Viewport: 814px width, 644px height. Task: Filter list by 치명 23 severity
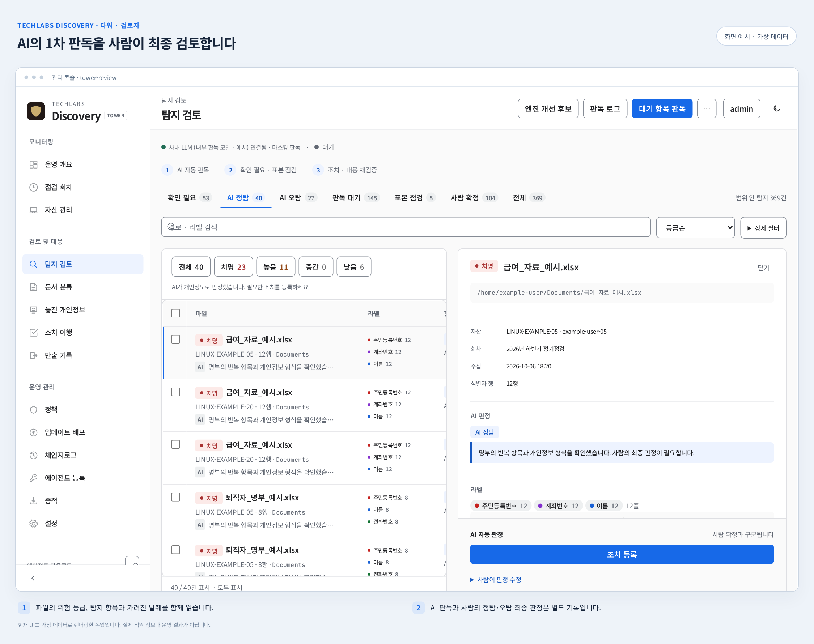point(233,267)
